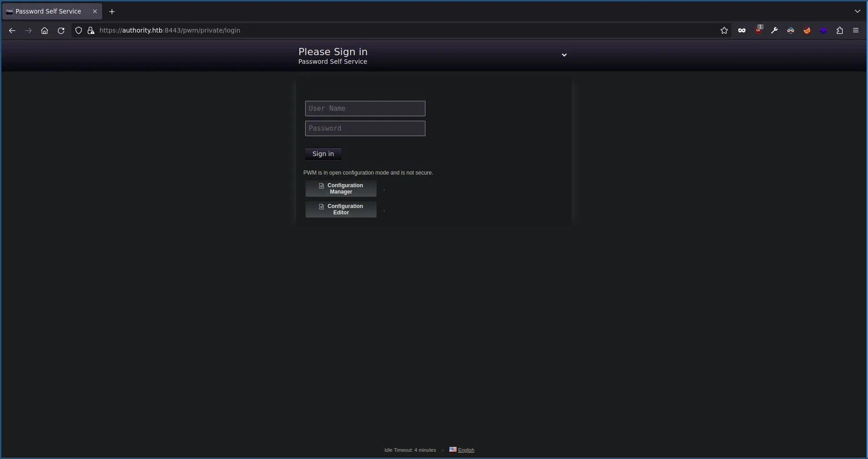Select the Password Self Service tab

52,11
